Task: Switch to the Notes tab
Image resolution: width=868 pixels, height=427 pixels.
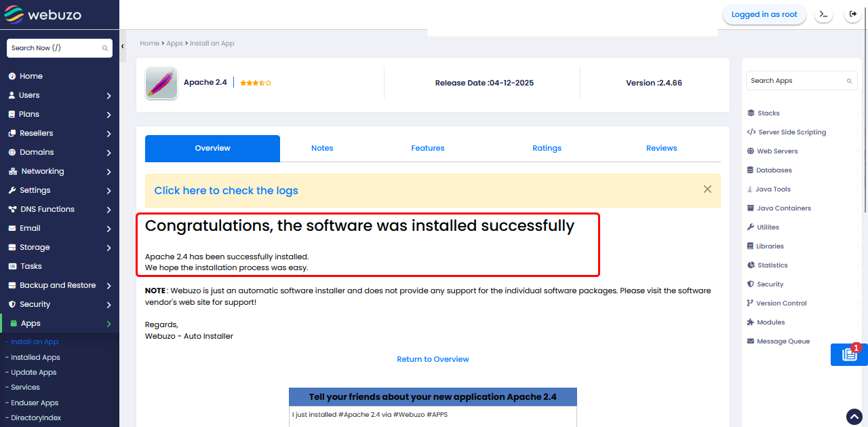Action: click(322, 148)
